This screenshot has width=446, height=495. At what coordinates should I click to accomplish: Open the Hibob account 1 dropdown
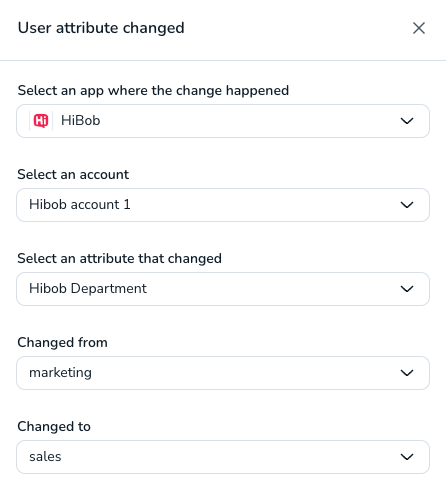click(223, 205)
